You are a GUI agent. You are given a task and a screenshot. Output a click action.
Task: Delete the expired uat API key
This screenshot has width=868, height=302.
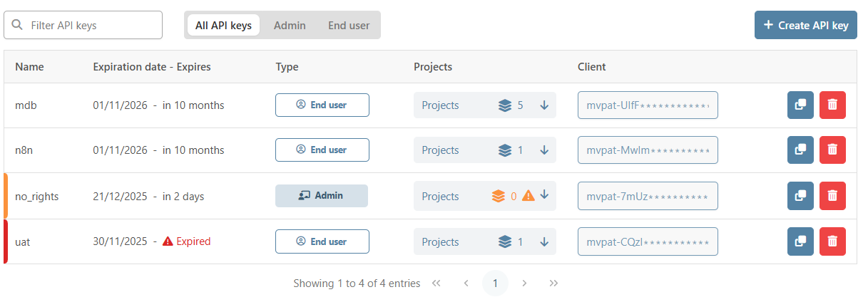pyautogui.click(x=832, y=241)
